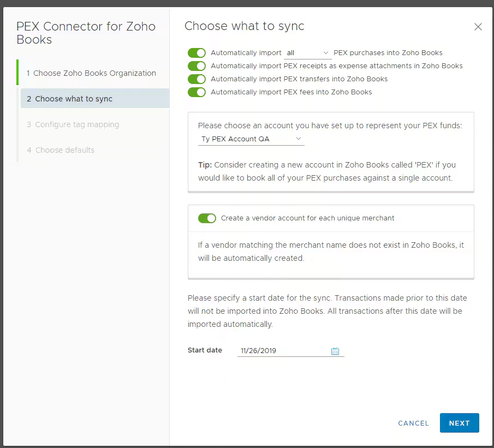Toggle automatic import of PEX purchases
The image size is (494, 448).
coord(197,52)
